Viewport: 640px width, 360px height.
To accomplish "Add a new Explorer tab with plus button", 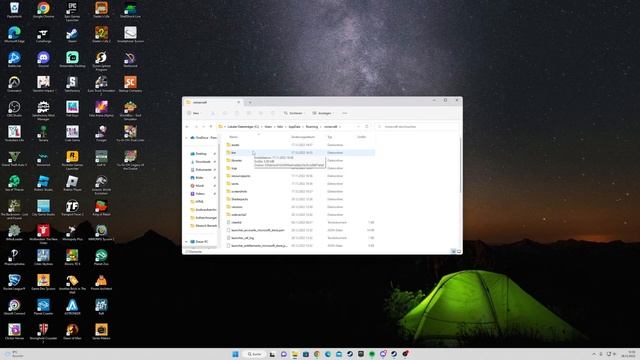I will 250,102.
